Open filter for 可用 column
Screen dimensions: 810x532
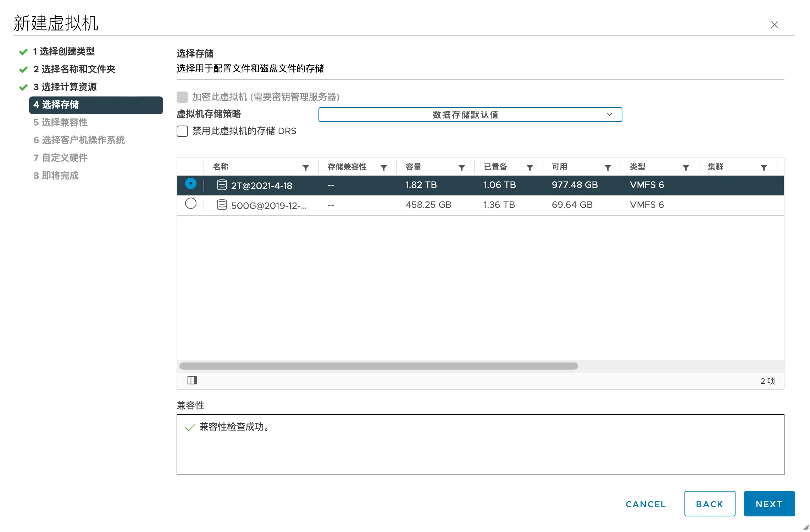pyautogui.click(x=607, y=168)
